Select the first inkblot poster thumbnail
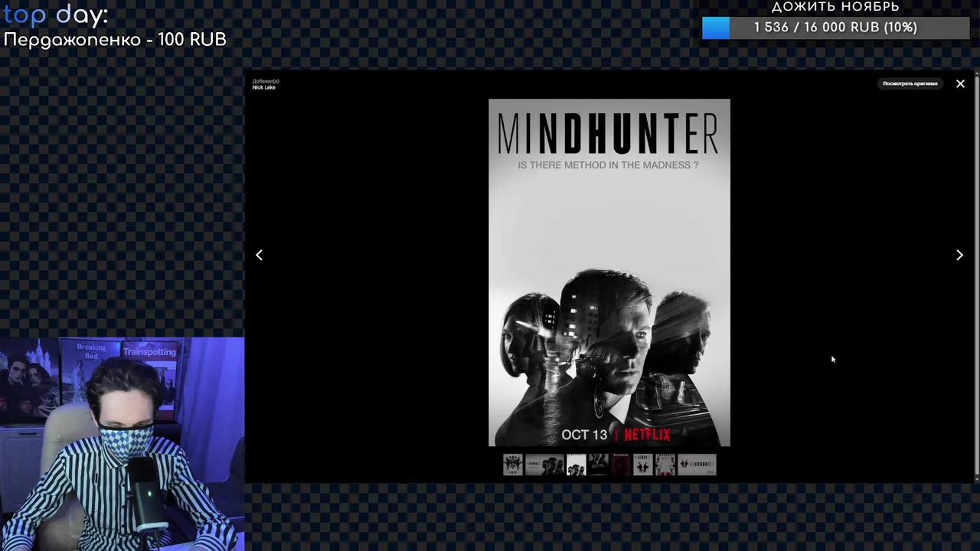Screen dimensions: 980x551 pos(513,465)
